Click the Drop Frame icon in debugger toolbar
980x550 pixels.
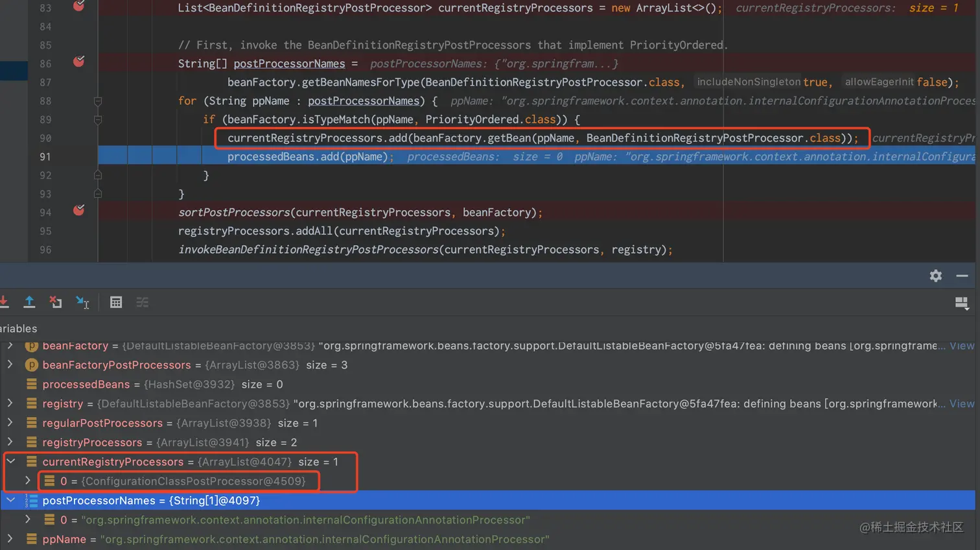[x=56, y=302]
